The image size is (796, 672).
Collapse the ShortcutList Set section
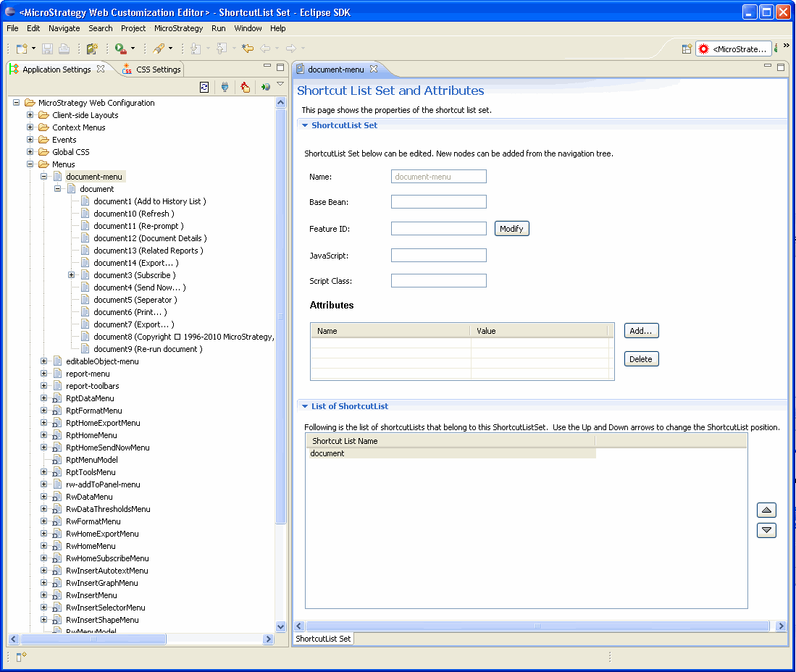305,125
